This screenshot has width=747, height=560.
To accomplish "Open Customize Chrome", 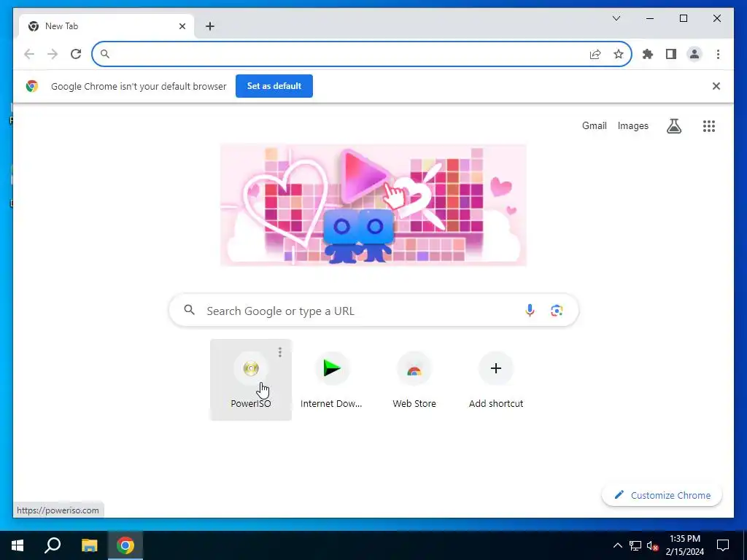I will click(x=662, y=495).
